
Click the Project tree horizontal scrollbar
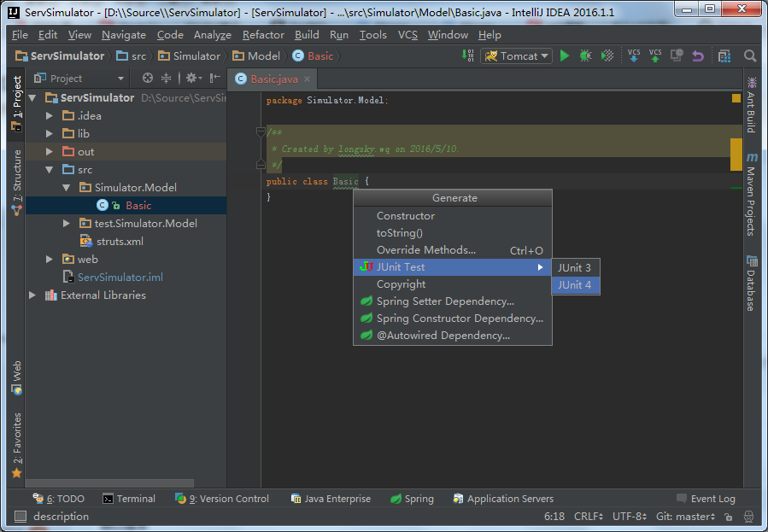pos(109,483)
